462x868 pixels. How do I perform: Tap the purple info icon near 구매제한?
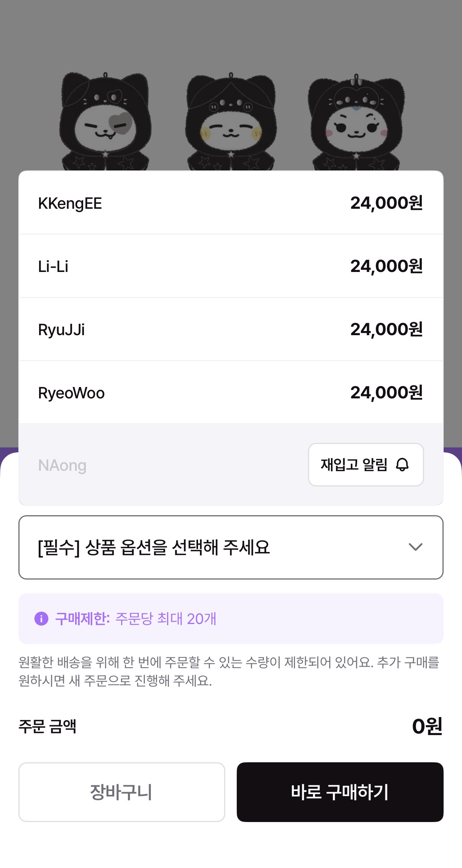pos(41,619)
